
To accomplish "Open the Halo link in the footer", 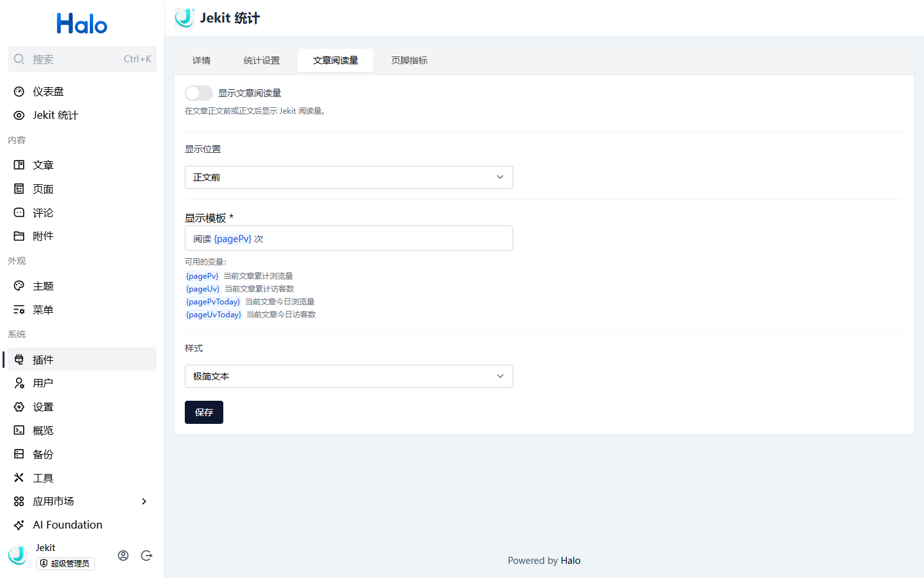I will 570,561.
